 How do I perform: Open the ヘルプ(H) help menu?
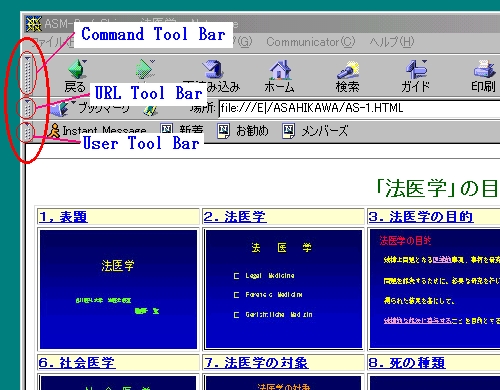392,42
